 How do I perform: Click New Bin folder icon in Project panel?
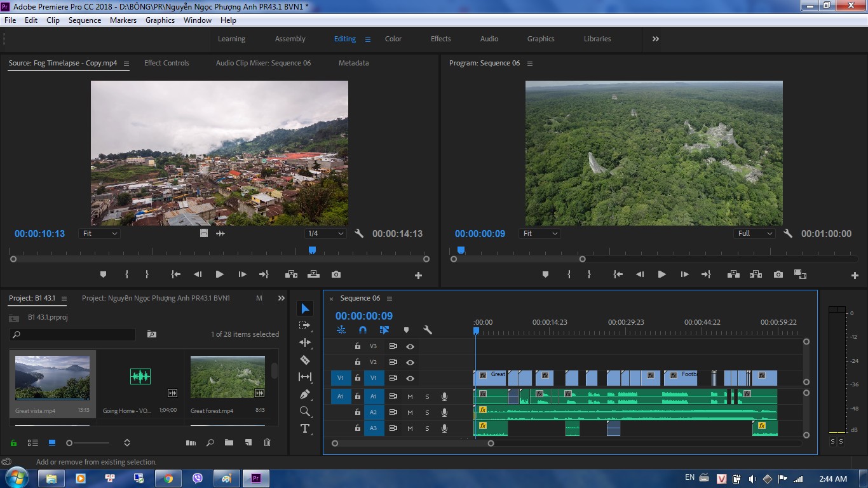pos(229,443)
